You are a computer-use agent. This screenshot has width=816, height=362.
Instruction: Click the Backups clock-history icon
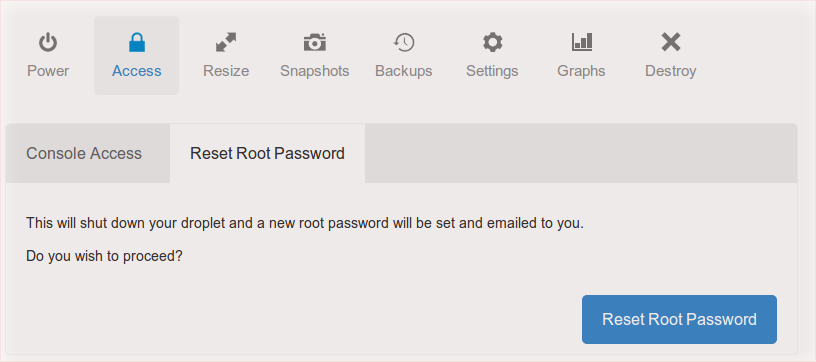[404, 42]
